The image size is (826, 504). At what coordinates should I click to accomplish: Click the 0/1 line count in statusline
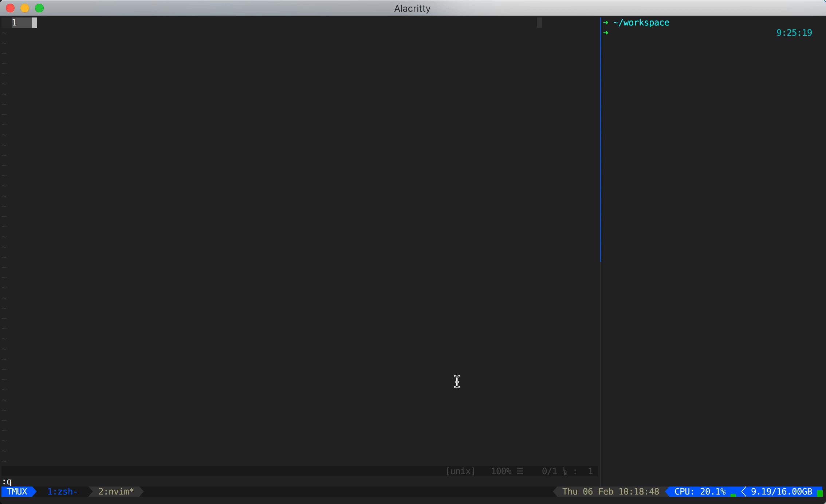point(550,471)
